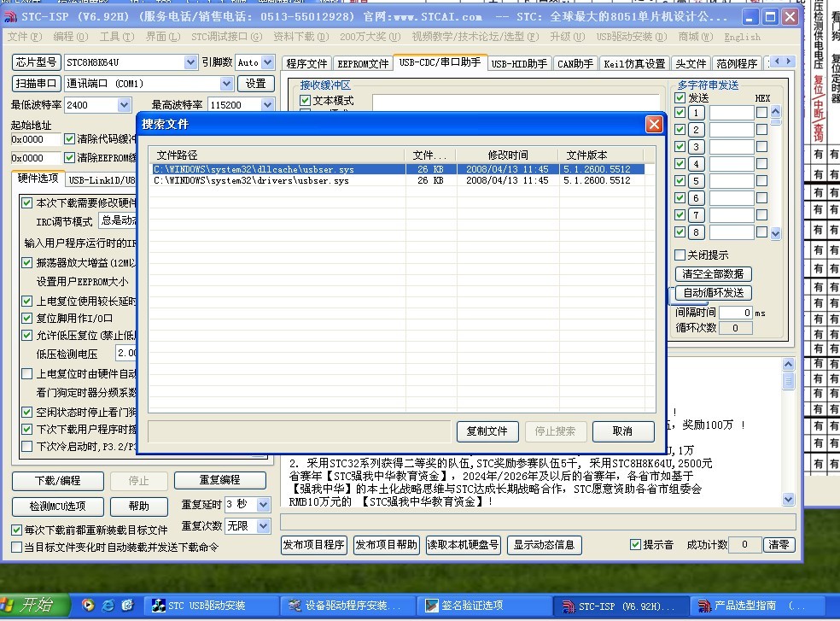
Task: Open the 最高波特率 115200 dropdown
Action: point(268,105)
